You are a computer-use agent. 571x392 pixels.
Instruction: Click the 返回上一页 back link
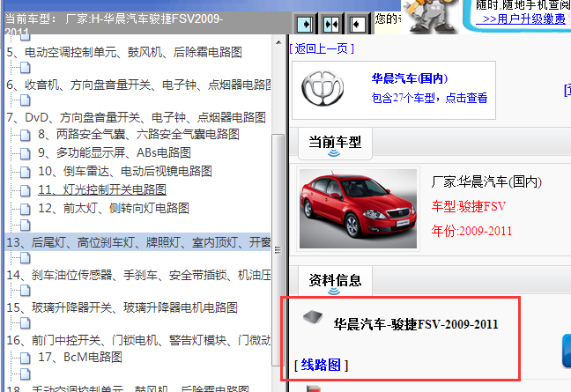(322, 48)
